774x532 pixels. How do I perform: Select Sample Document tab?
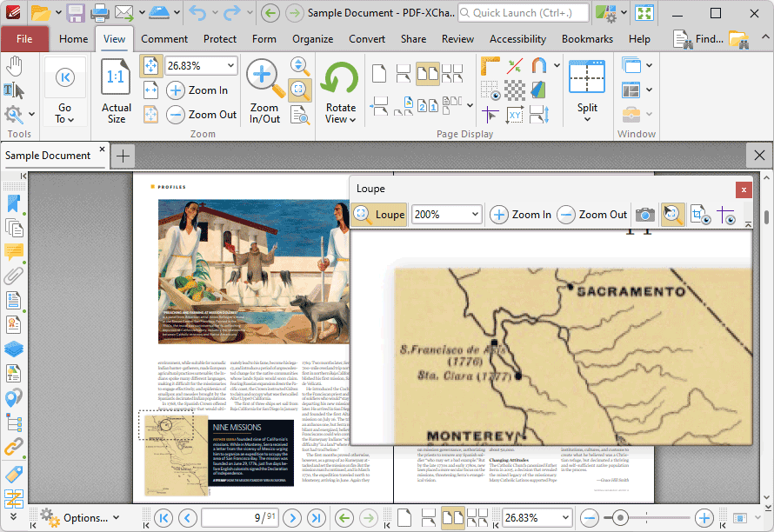pyautogui.click(x=48, y=156)
